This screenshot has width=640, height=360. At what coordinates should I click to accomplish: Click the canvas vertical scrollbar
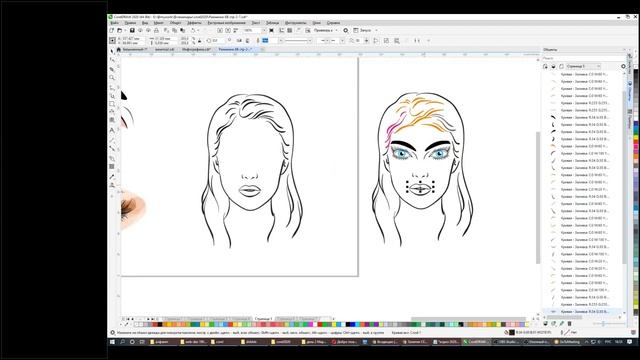click(x=538, y=198)
